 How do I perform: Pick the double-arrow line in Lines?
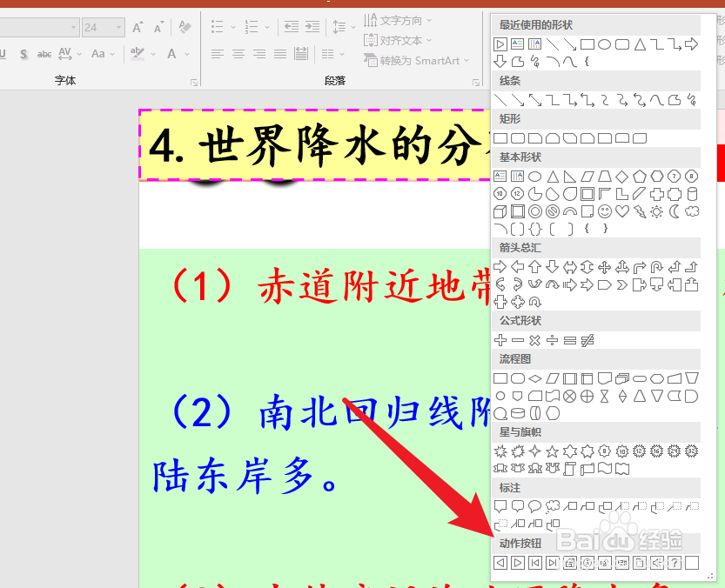point(535,100)
